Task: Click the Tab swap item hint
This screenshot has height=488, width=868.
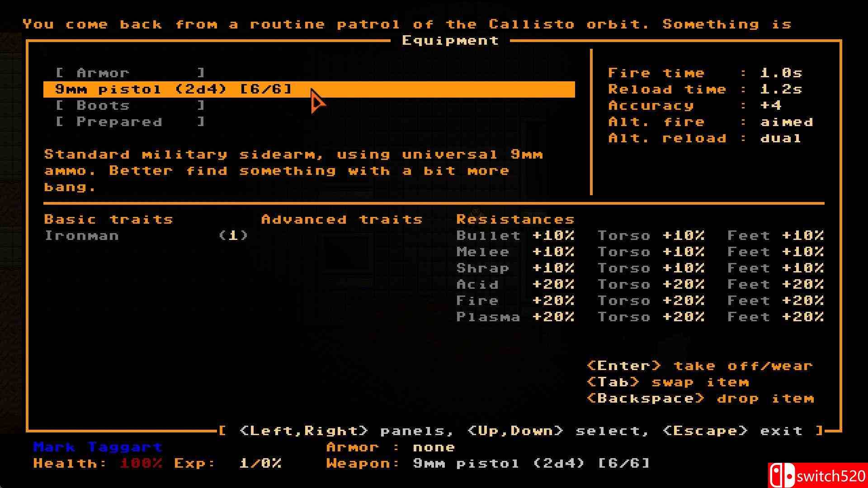Action: (667, 382)
